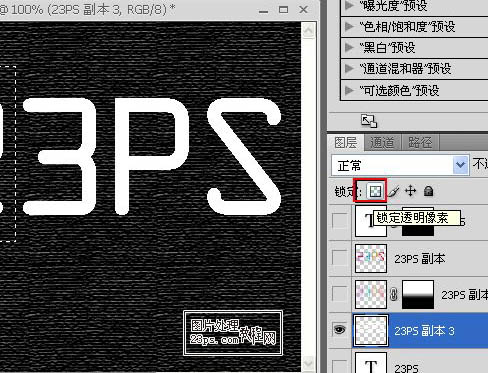488x373 pixels.
Task: Hide the 23PS 副本 3 layer via eye icon
Action: pyautogui.click(x=339, y=330)
